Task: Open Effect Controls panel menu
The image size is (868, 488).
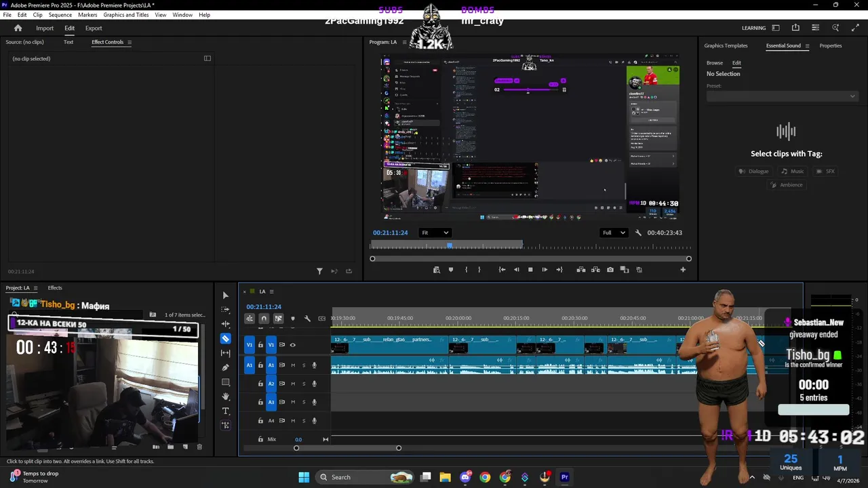Action: 130,42
